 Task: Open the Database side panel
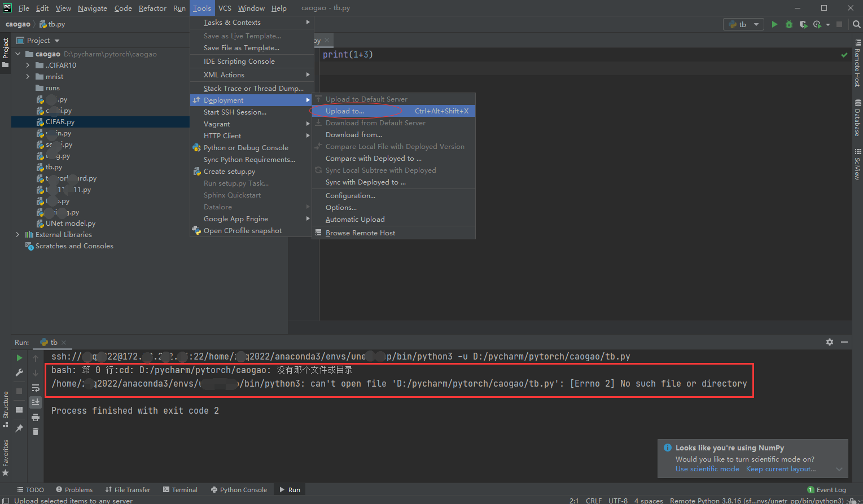[x=857, y=118]
